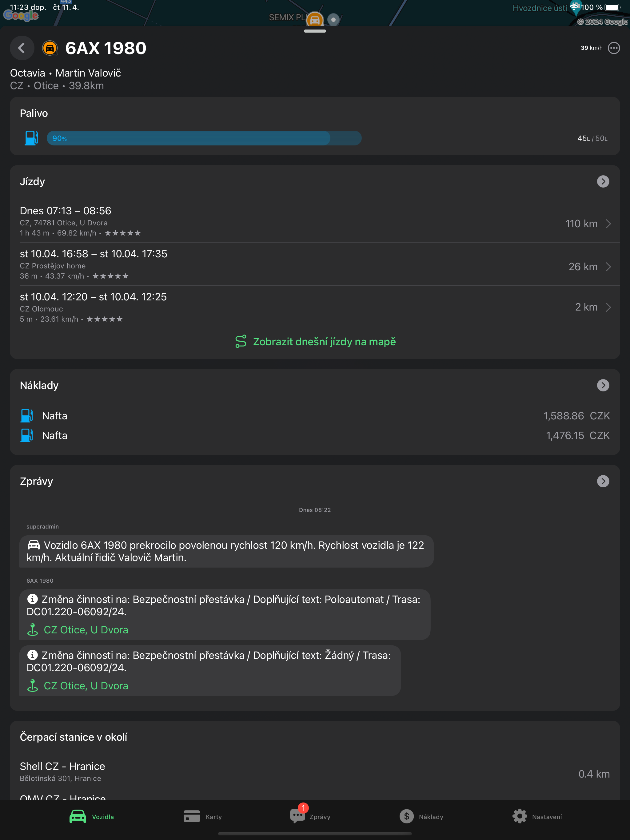Viewport: 630px width, 840px height.
Task: Select the Nafta fuel icon for 1,588.86 CZK
Action: 26,415
